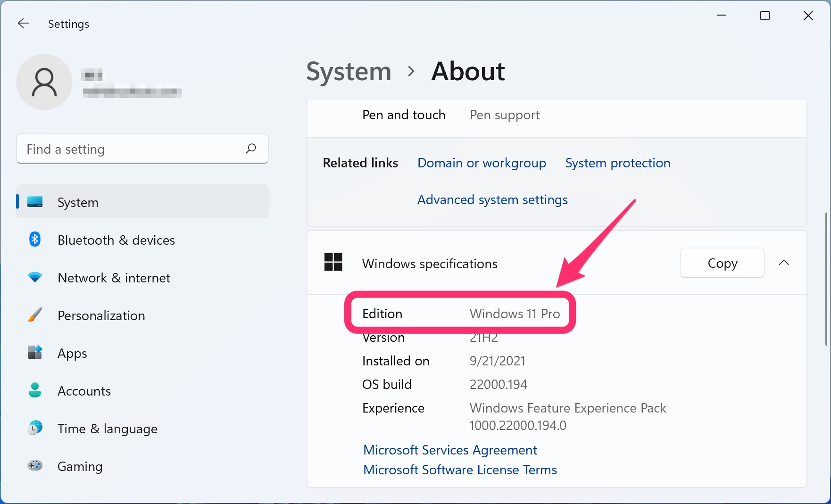Open System protection link
This screenshot has width=831, height=504.
[x=617, y=163]
